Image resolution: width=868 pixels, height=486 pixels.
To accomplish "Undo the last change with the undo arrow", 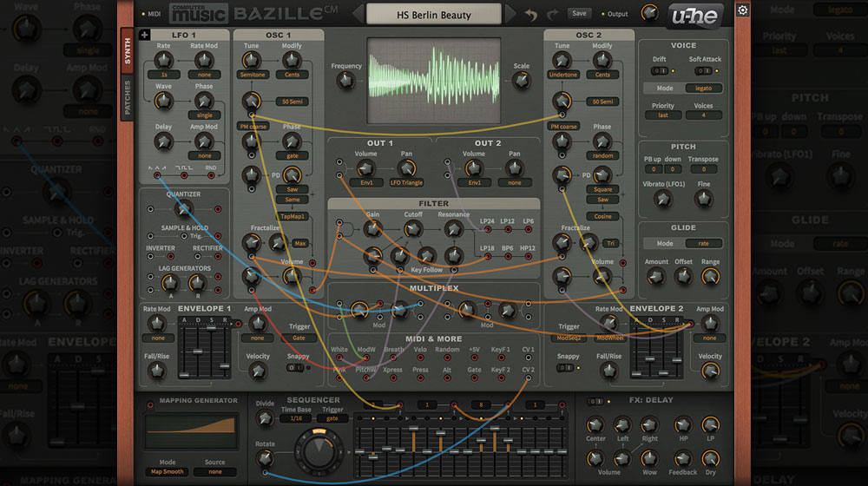I will tap(531, 15).
